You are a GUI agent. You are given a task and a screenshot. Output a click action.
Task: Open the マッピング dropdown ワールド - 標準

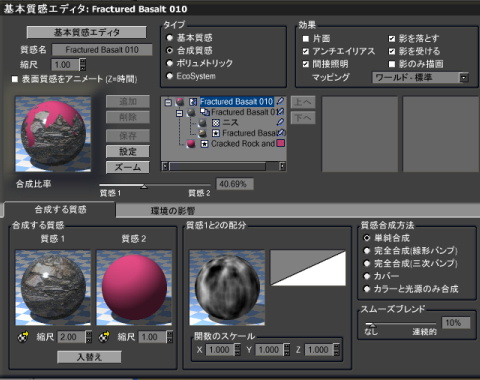pos(420,78)
